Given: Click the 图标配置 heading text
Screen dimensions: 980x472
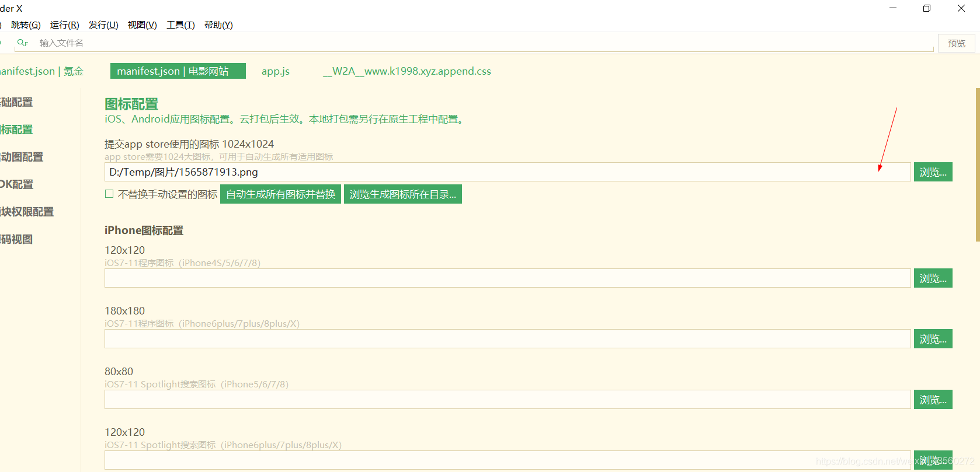Looking at the screenshot, I should 131,104.
